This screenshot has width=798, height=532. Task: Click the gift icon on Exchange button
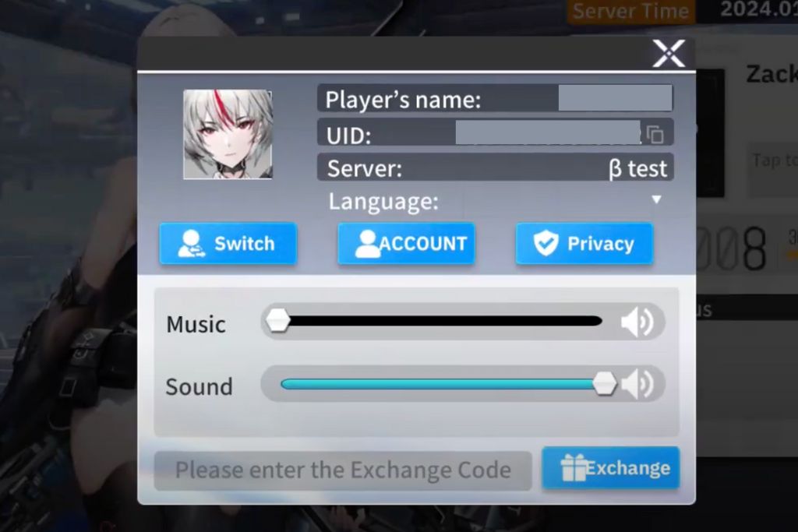click(573, 468)
